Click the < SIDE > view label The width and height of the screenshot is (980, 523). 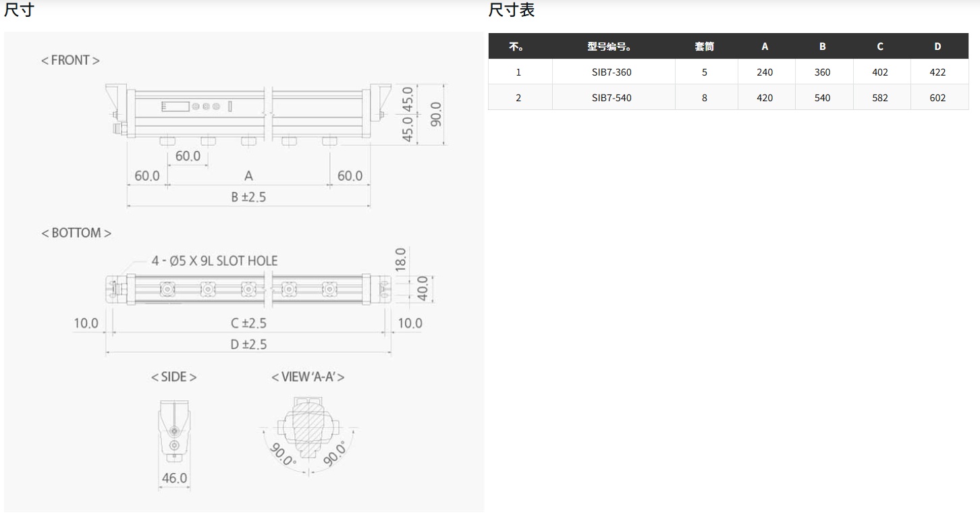[x=173, y=377]
